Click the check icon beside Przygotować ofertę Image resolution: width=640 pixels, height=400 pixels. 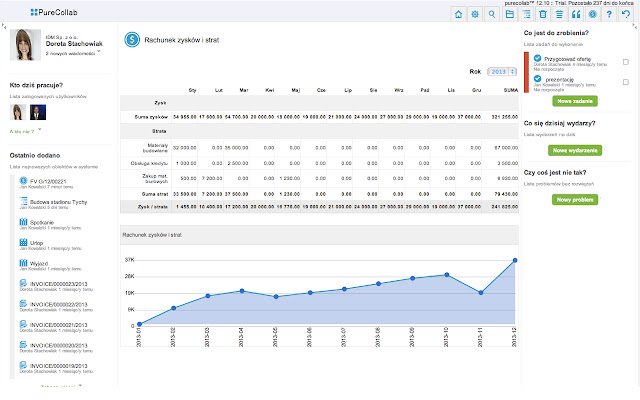coord(538,58)
